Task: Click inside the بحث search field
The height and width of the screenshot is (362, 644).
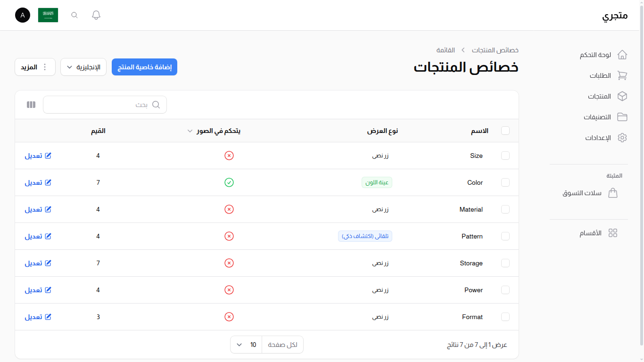Action: pyautogui.click(x=105, y=105)
